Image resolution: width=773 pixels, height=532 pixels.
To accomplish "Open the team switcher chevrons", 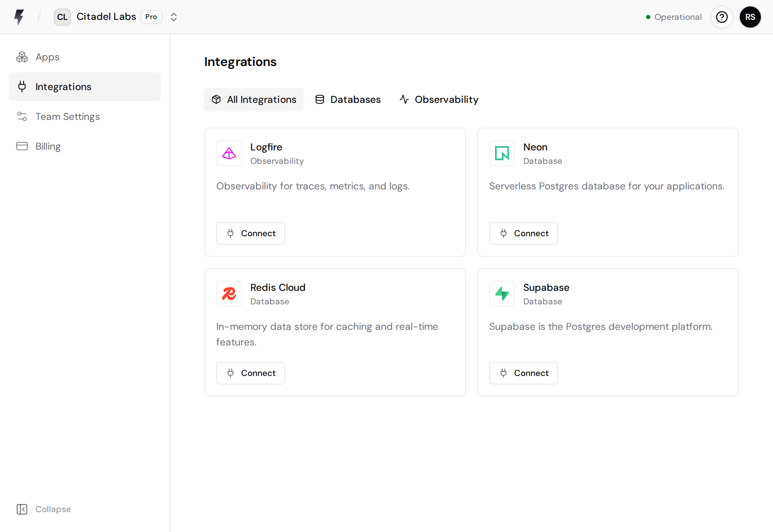I will click(x=173, y=17).
